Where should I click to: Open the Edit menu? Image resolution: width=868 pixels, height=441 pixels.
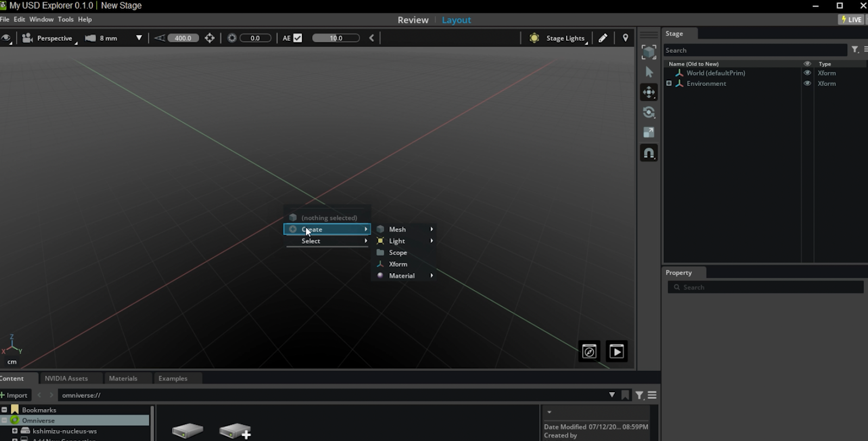tap(20, 19)
